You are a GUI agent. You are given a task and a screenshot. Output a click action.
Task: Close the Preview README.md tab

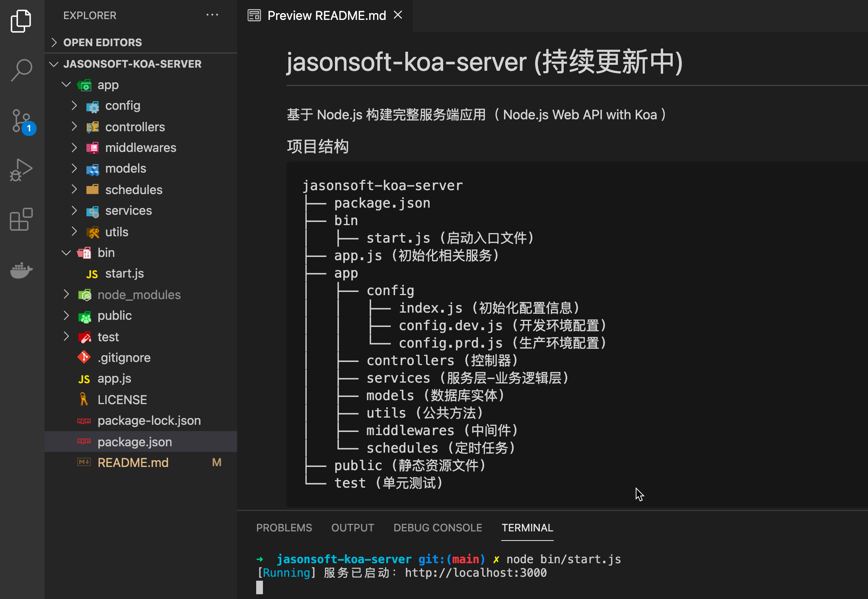[398, 15]
